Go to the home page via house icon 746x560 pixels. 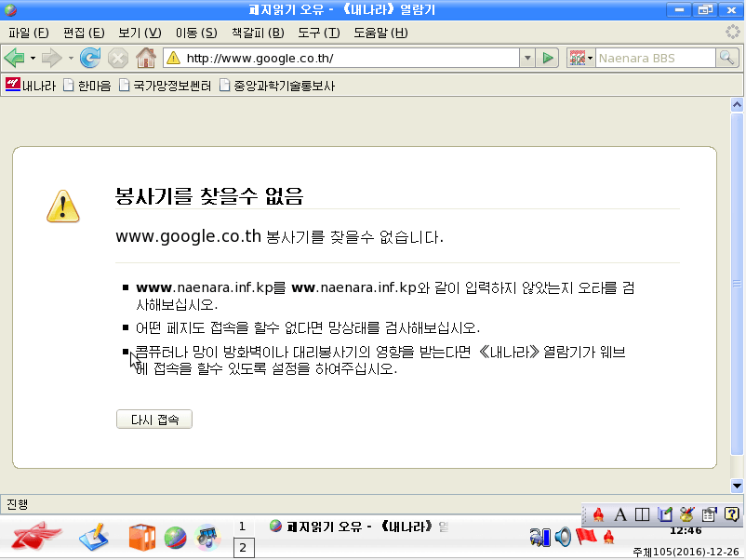[146, 58]
